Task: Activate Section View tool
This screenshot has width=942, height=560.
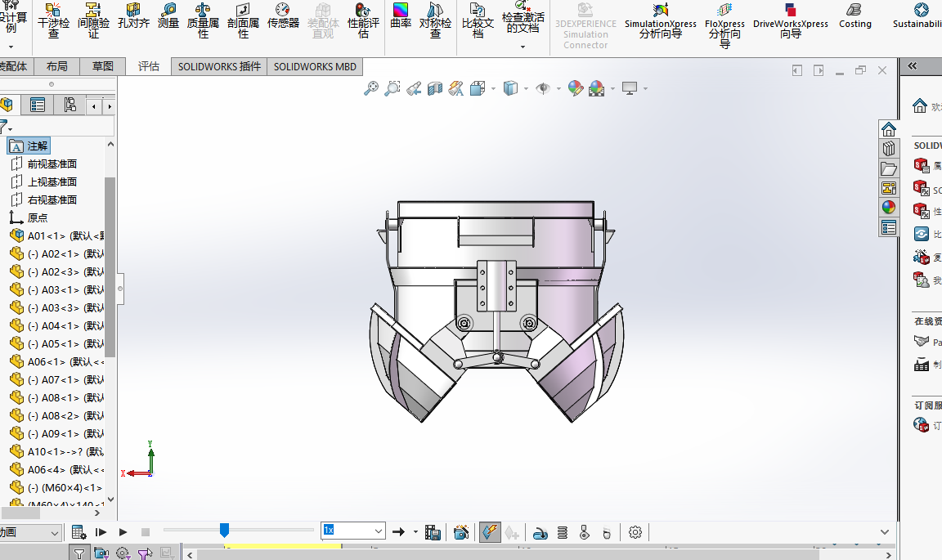Action: [435, 89]
